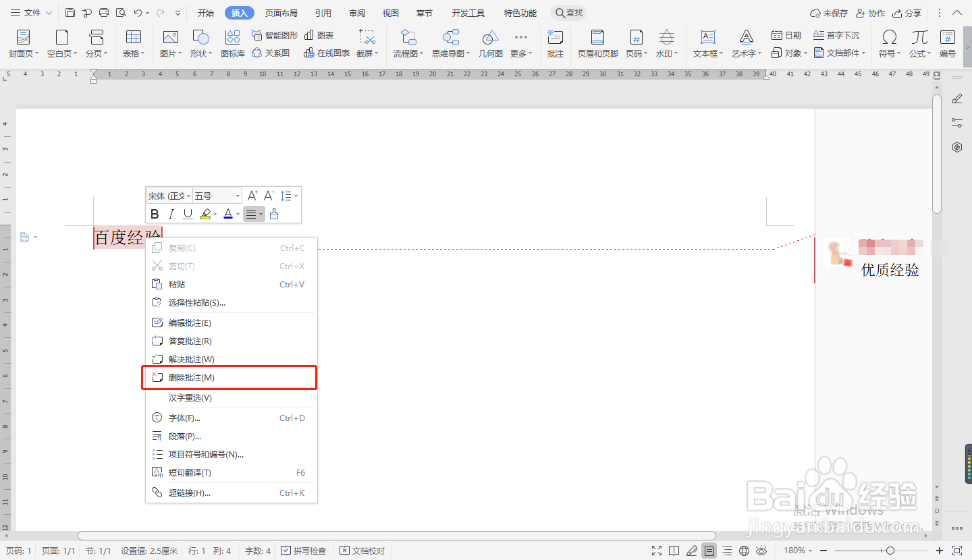
Task: Toggle Italic in mini toolbar
Action: [171, 214]
